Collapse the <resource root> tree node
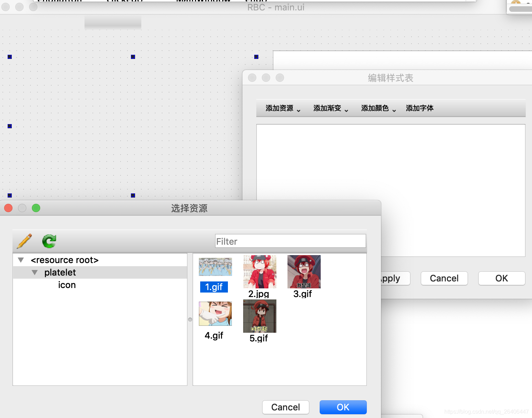The height and width of the screenshot is (418, 532). click(21, 260)
